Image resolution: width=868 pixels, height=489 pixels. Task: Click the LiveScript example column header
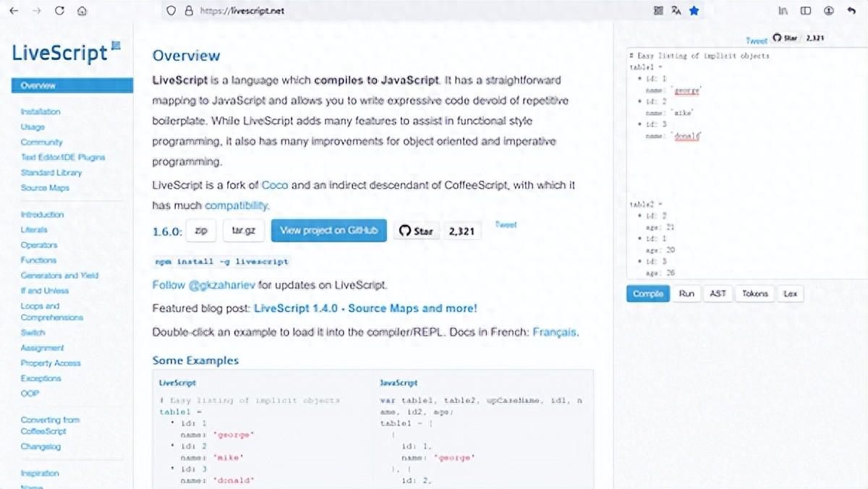[177, 383]
